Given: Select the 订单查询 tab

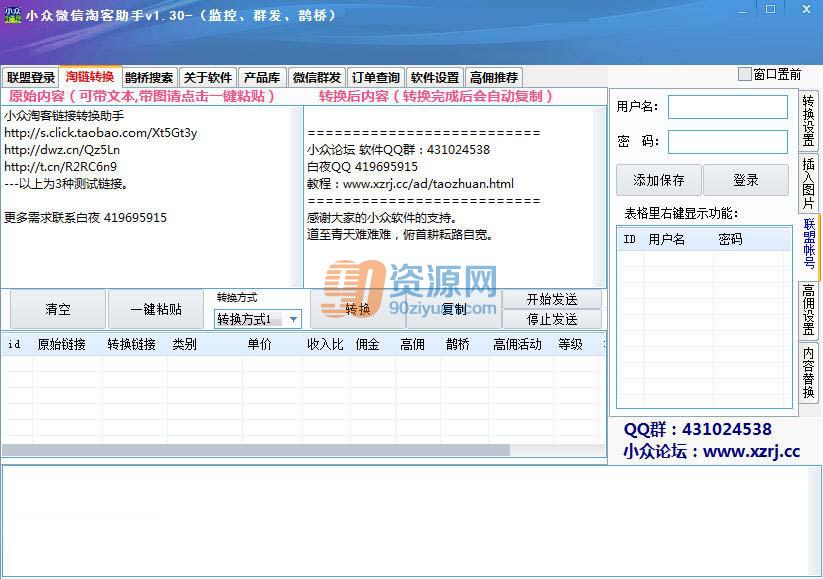Looking at the screenshot, I should pyautogui.click(x=376, y=78).
